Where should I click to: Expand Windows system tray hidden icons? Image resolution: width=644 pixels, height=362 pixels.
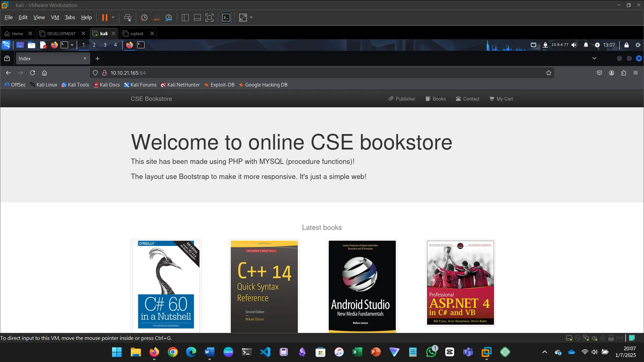(x=545, y=352)
